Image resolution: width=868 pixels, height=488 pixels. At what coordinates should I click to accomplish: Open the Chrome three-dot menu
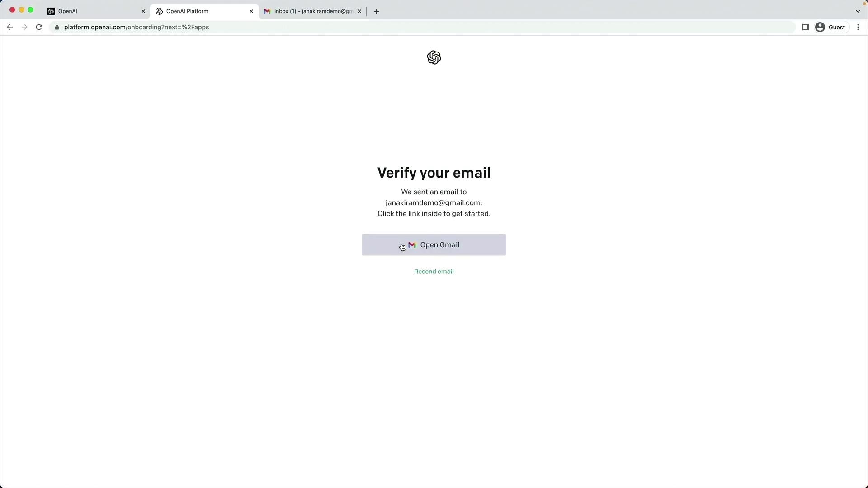(858, 27)
